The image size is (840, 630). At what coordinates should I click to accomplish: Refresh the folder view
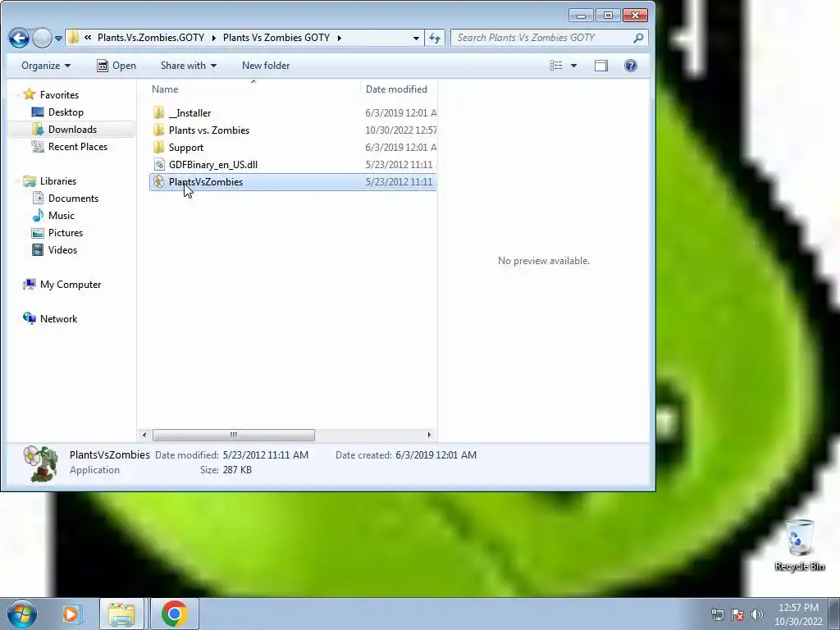pos(435,38)
